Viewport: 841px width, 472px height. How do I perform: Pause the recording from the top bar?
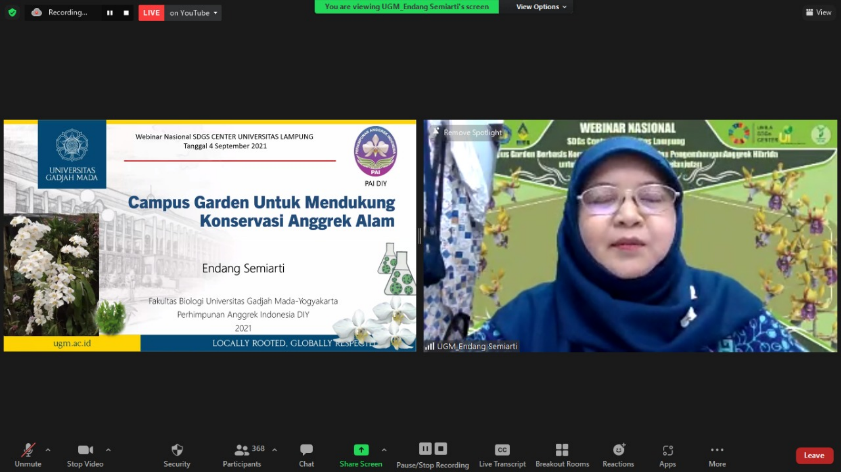[109, 13]
